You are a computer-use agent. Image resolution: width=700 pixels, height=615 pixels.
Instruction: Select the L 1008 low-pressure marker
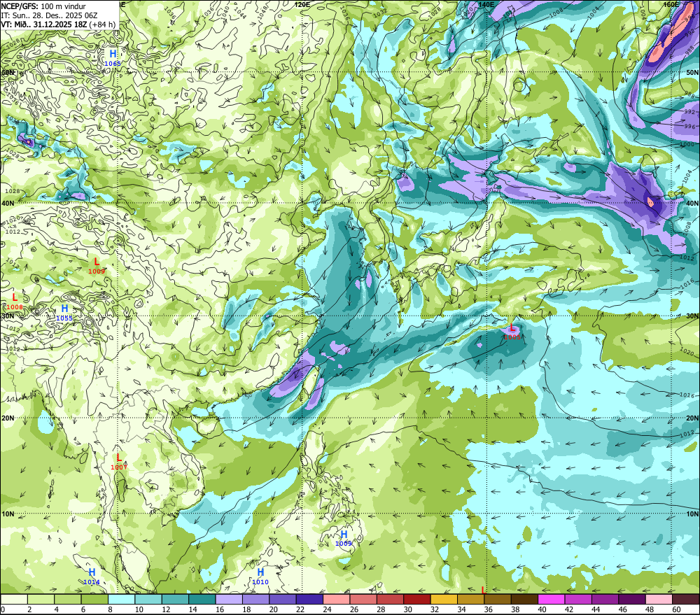pos(14,302)
